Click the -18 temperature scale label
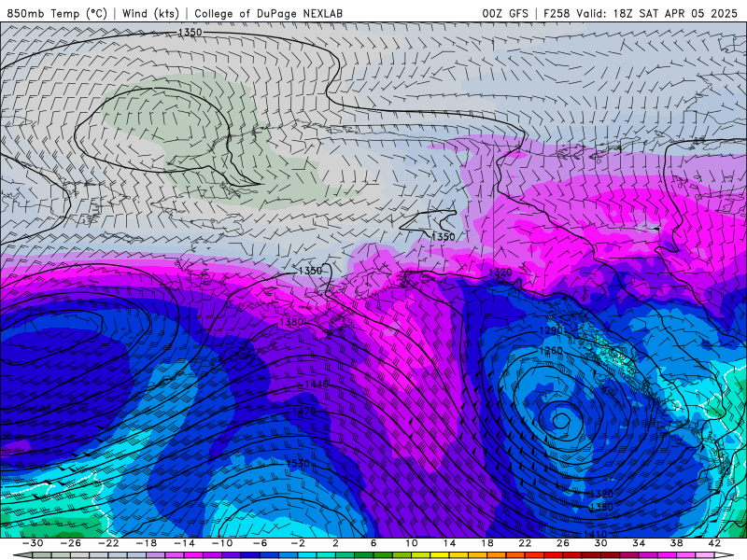Viewport: 747px width, 560px height. pyautogui.click(x=147, y=543)
